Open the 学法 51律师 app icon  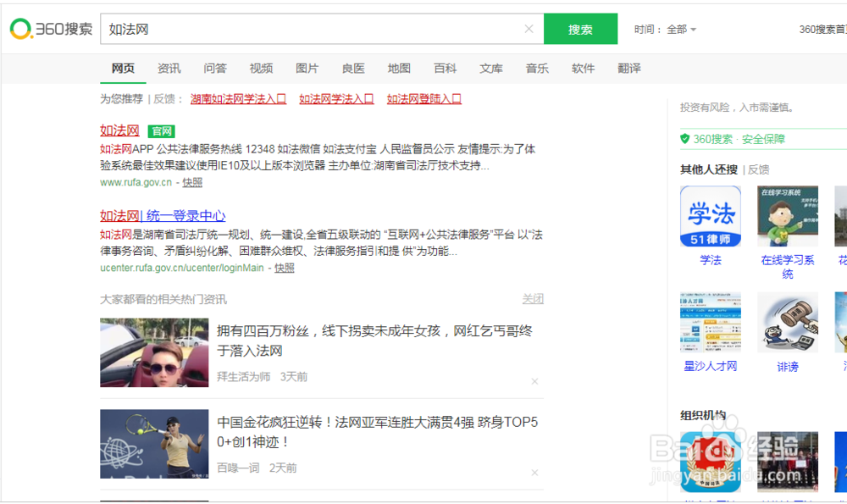click(710, 216)
